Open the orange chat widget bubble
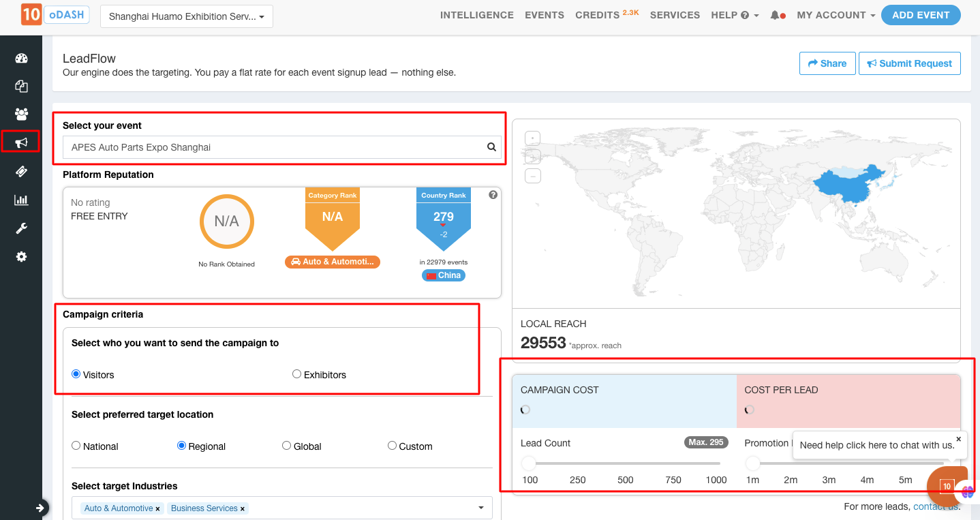980x520 pixels. click(947, 486)
